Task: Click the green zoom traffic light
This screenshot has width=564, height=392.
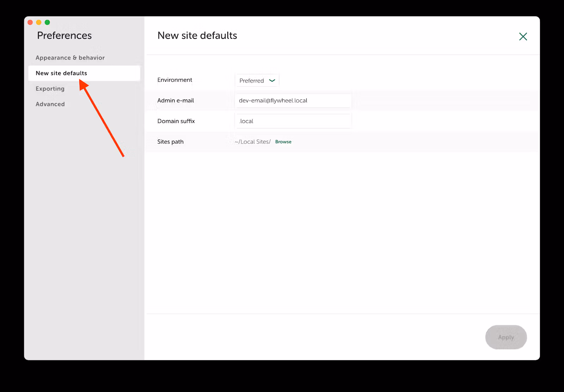Action: [47, 22]
